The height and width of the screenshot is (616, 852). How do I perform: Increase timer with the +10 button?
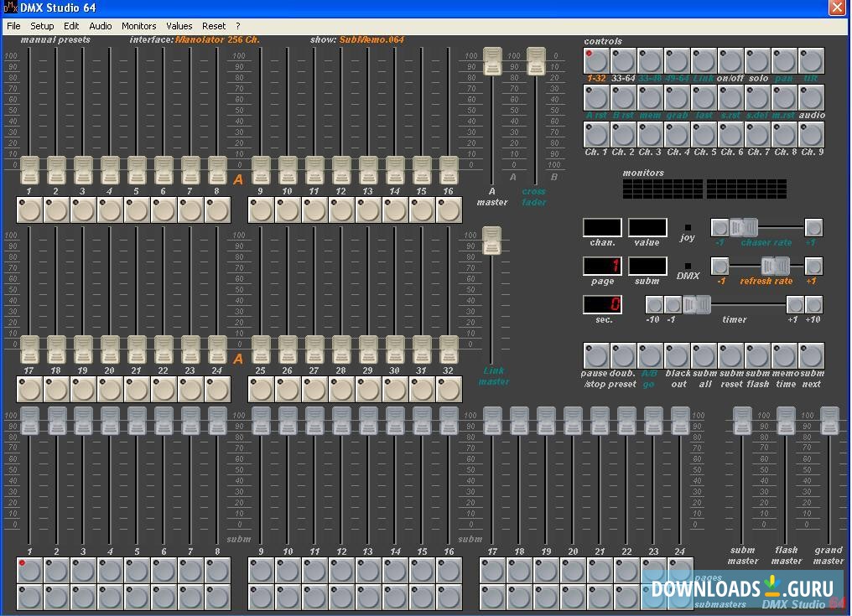coord(813,304)
